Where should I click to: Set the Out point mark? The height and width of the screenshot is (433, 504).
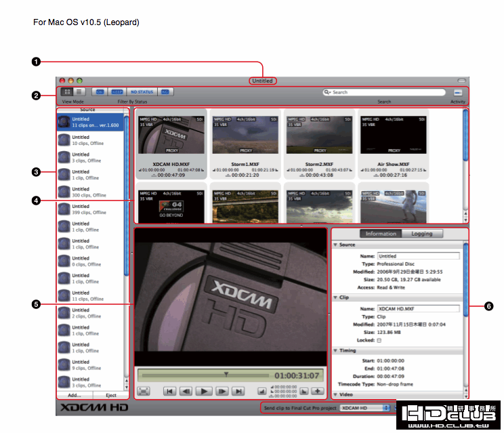pyautogui.click(x=303, y=391)
